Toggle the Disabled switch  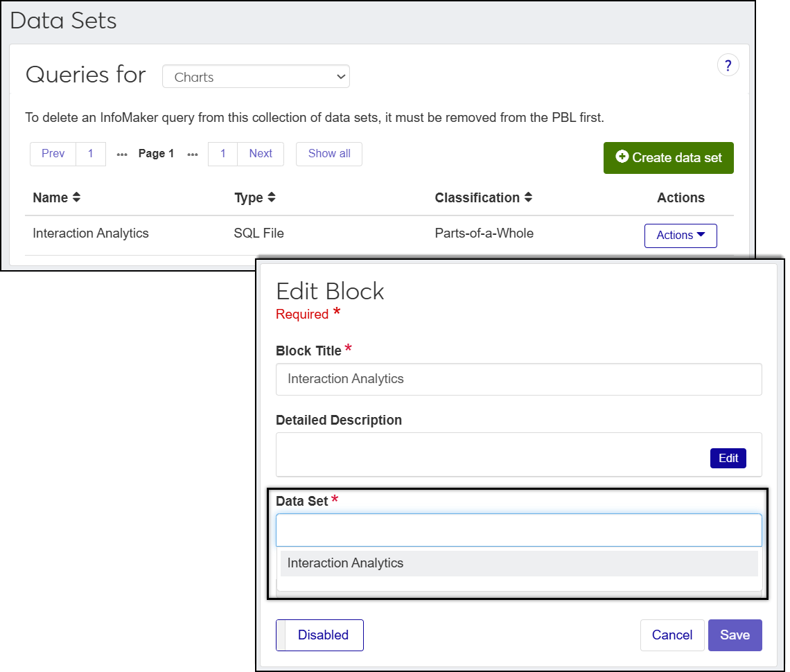tap(319, 635)
